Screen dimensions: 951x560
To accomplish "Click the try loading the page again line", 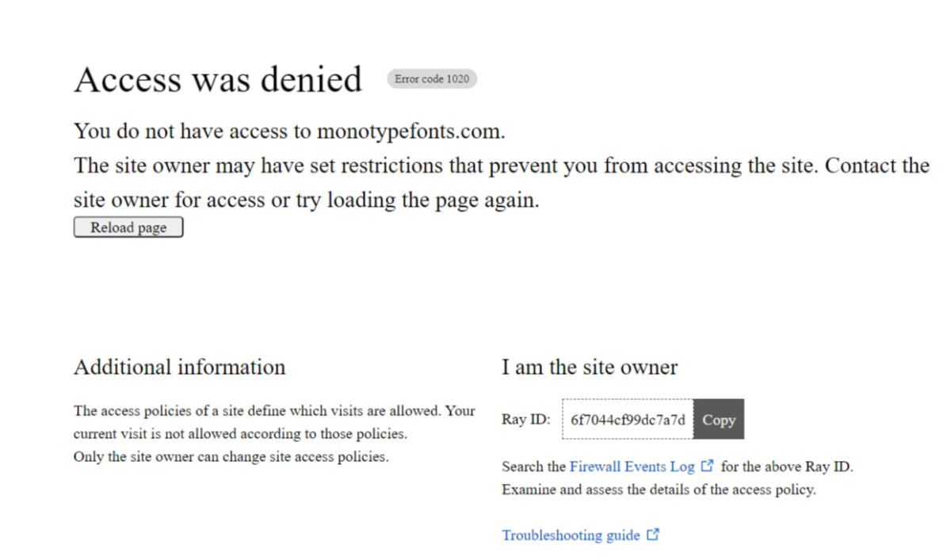I will point(307,200).
